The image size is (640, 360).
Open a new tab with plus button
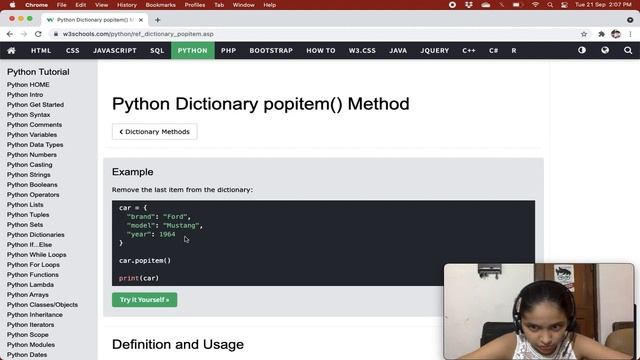point(158,20)
